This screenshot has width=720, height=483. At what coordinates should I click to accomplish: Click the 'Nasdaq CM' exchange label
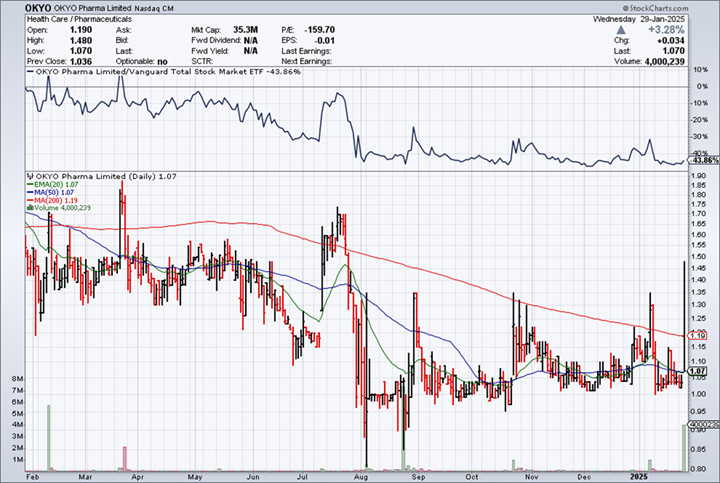[x=154, y=9]
